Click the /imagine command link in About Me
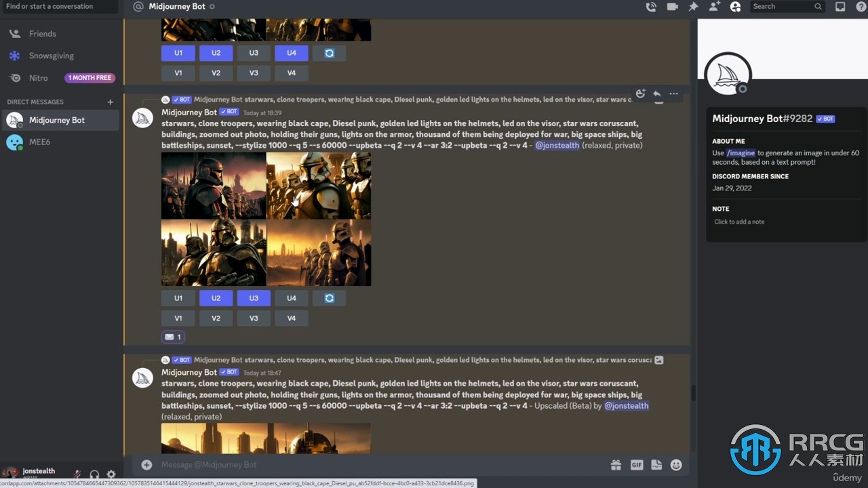868x488 pixels. [741, 153]
